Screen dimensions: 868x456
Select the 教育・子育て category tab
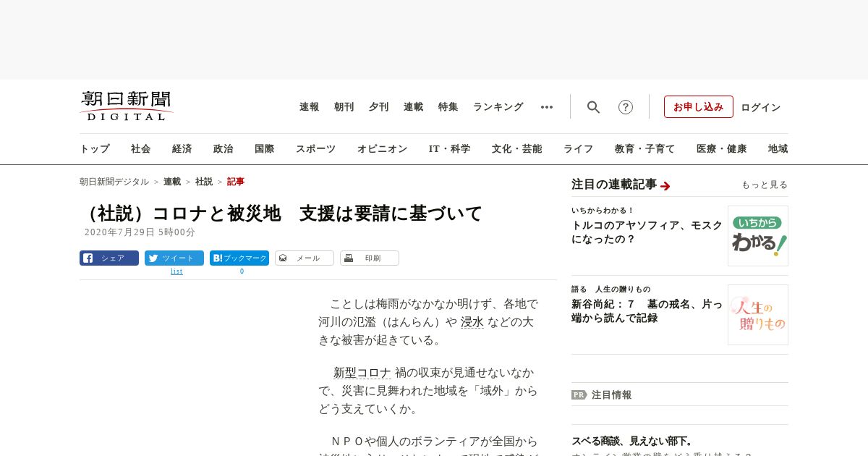click(x=645, y=149)
